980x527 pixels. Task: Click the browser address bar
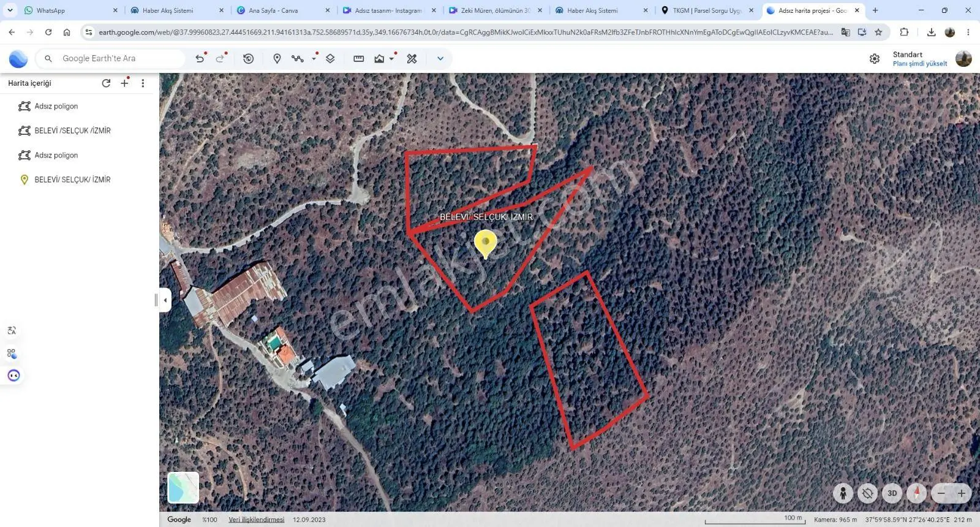(466, 32)
